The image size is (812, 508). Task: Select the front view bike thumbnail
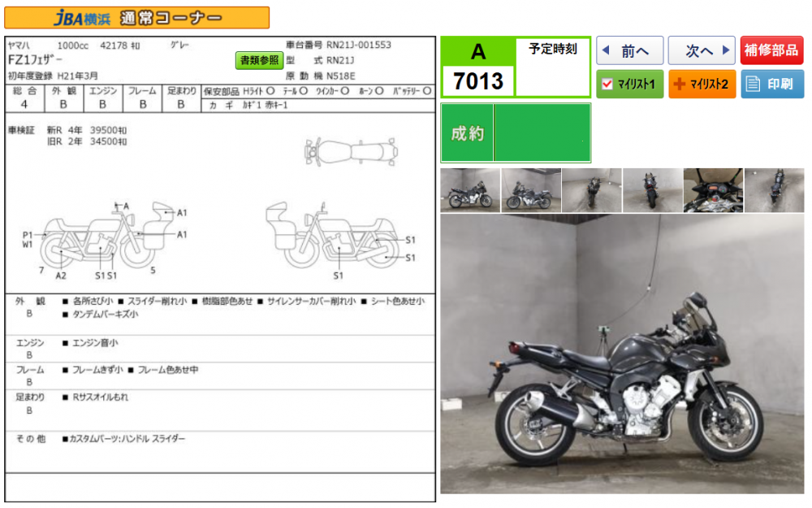[x=592, y=190]
